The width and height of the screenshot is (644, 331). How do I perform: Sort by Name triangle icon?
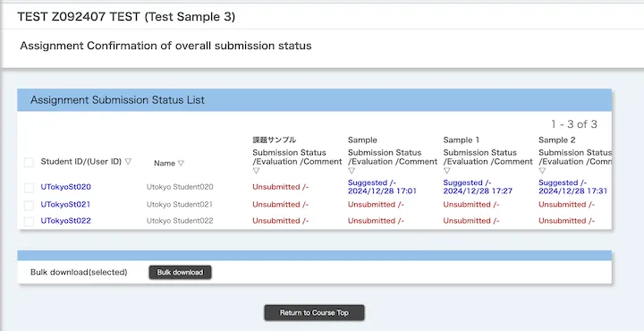pos(181,164)
